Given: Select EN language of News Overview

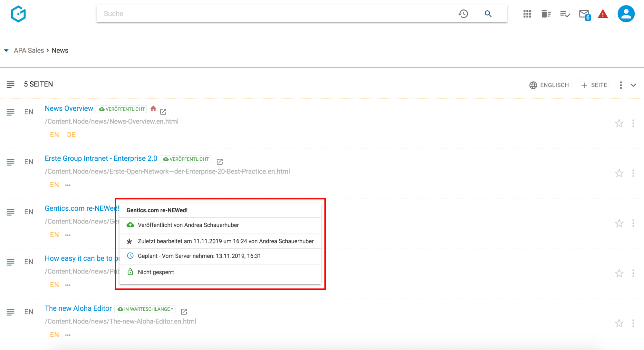Looking at the screenshot, I should [54, 135].
